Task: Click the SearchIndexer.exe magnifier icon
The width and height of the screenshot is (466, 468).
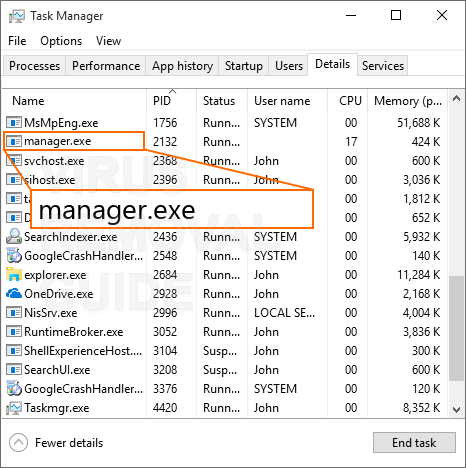Action: 14,237
